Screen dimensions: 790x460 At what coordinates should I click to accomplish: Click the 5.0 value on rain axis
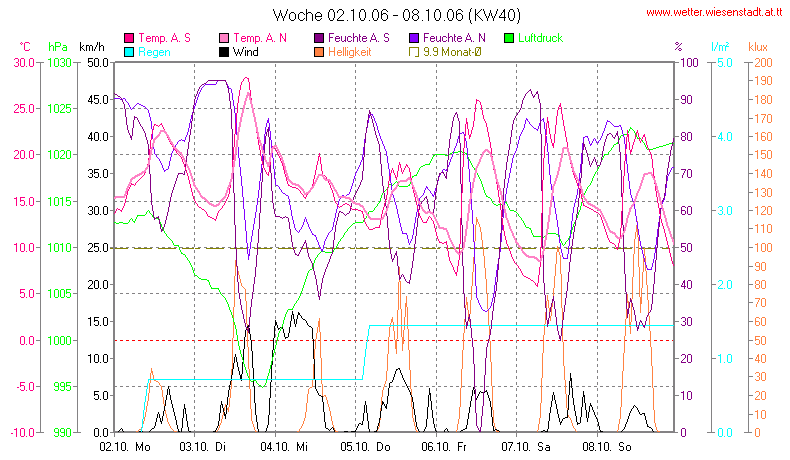[725, 63]
